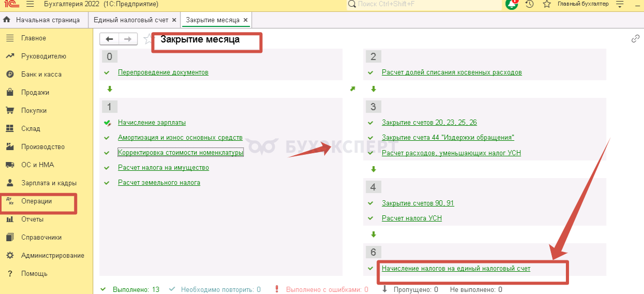Click the Выполнено с ошибками: 0 status entry

click(327, 289)
